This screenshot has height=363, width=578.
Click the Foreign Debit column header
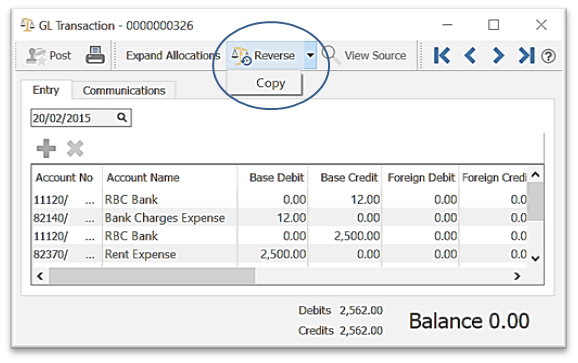tap(421, 178)
